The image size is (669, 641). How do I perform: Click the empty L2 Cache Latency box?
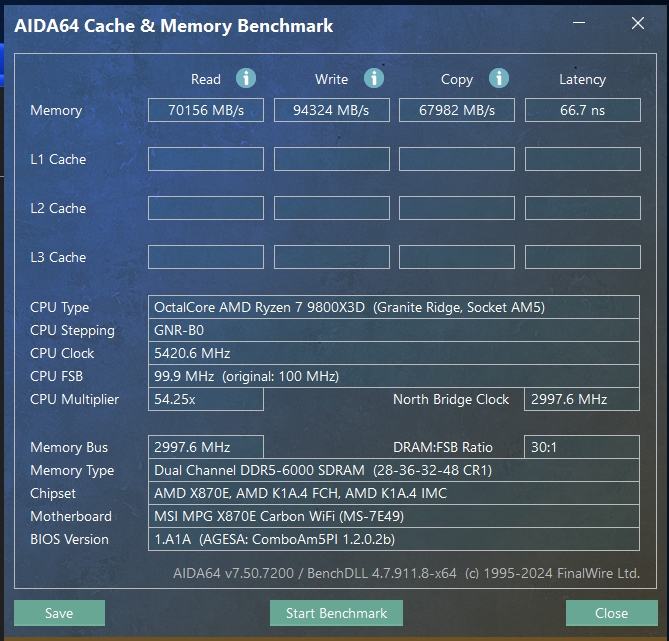coord(582,208)
